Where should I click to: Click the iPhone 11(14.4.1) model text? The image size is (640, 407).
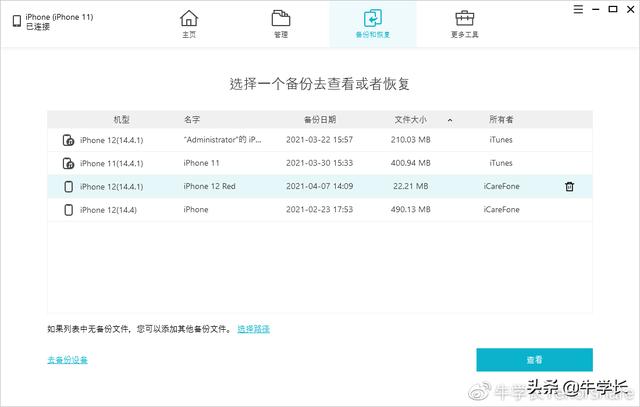[x=111, y=163]
